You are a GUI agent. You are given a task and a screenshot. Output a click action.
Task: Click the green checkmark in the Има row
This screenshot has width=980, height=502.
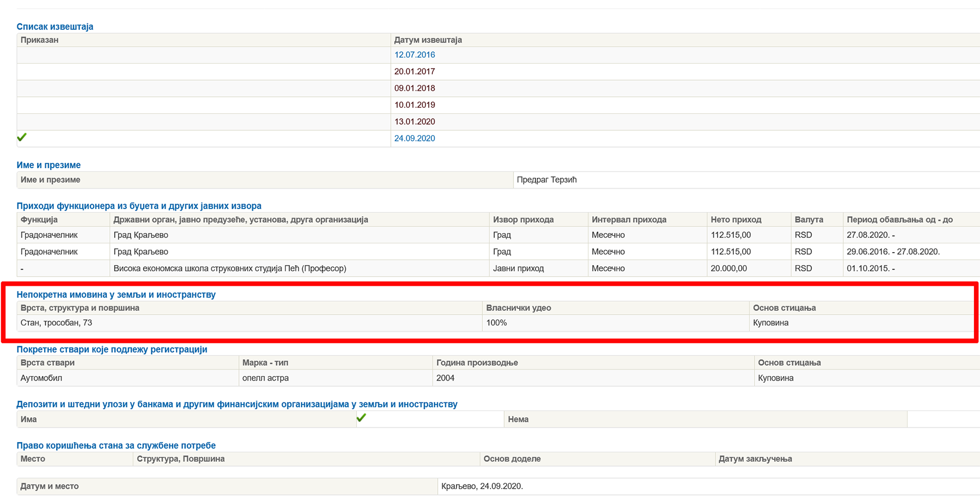361,418
